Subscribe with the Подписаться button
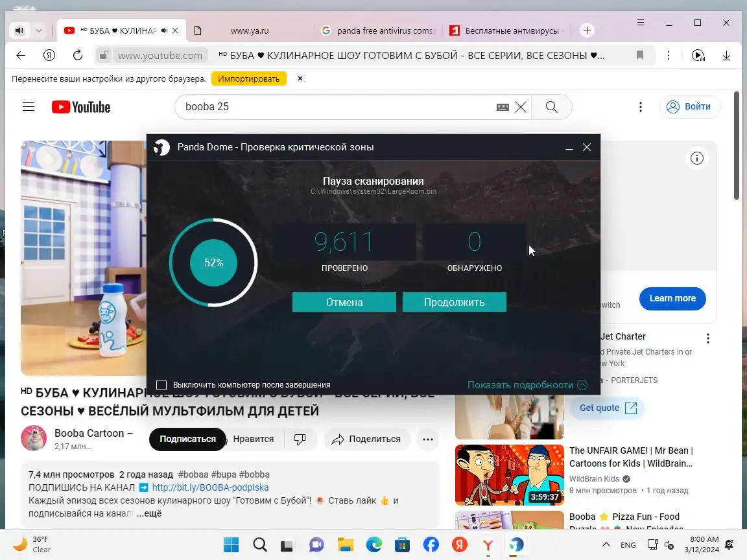The height and width of the screenshot is (560, 747). click(187, 439)
